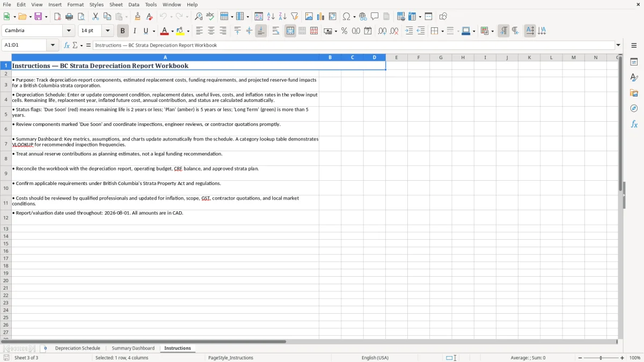The width and height of the screenshot is (644, 362).
Task: Toggle Underline formatting button
Action: tap(145, 31)
